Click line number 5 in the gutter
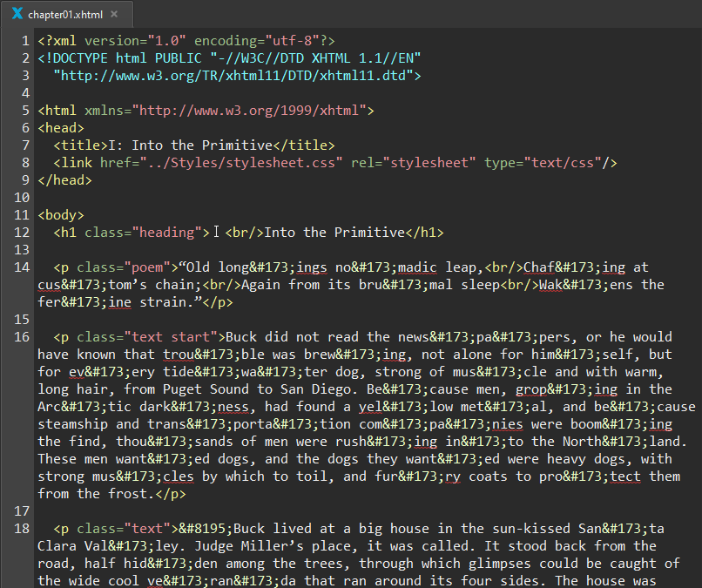The width and height of the screenshot is (702, 588). coord(25,111)
